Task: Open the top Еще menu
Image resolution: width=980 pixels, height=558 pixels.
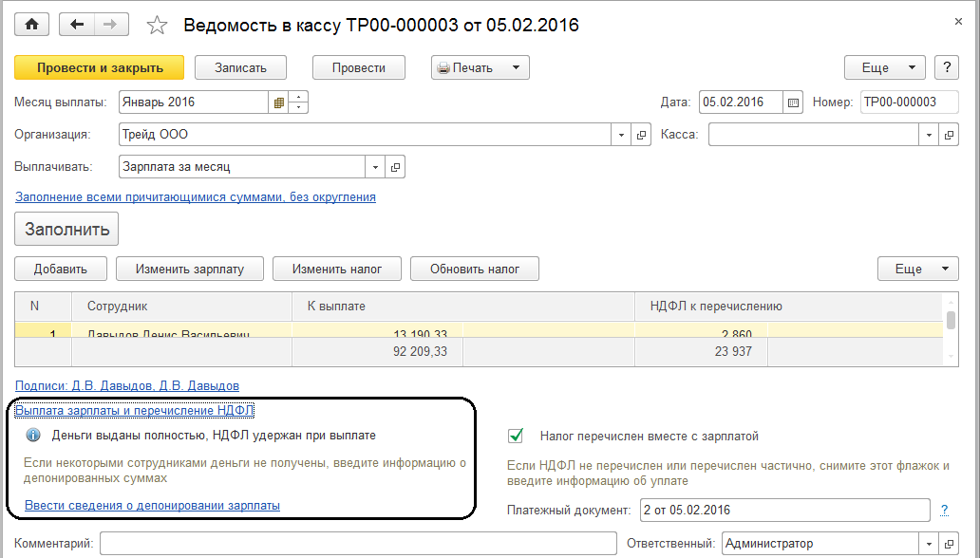Action: (x=885, y=67)
